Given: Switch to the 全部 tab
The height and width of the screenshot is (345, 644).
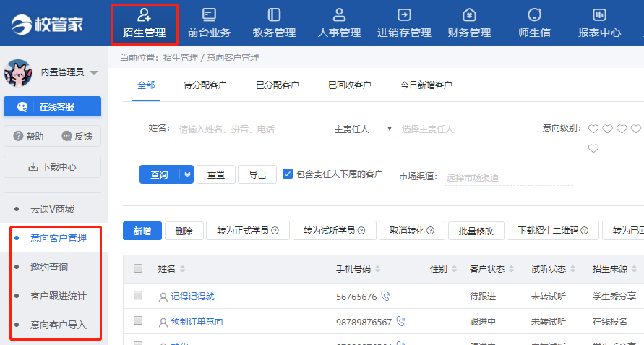Looking at the screenshot, I should tap(146, 85).
